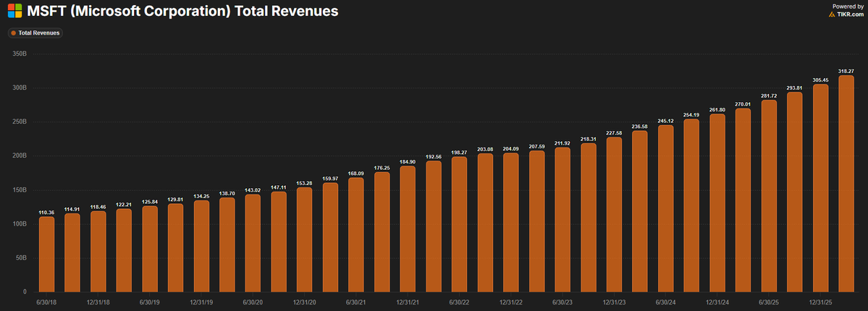868x311 pixels.
Task: Click the 300B y-axis label
Action: pyautogui.click(x=20, y=88)
